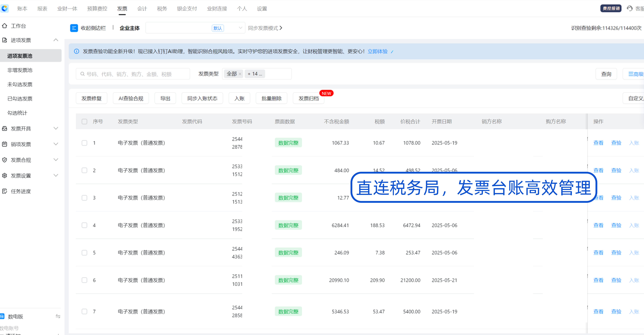Click the AI查验合规 button
The width and height of the screenshot is (644, 335).
[x=131, y=98]
